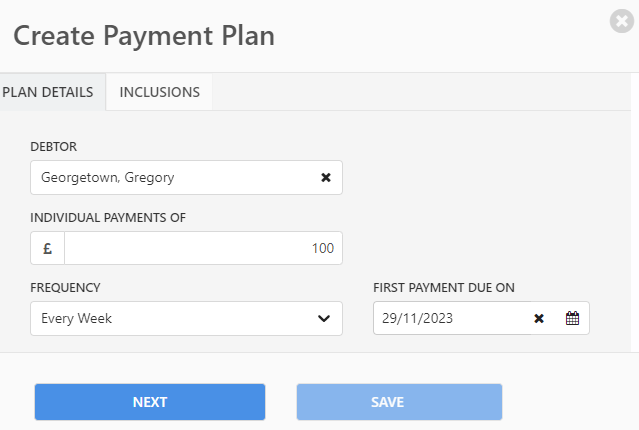This screenshot has height=430, width=639.
Task: Click empty tab strip beside Inclusions
Action: pyautogui.click(x=421, y=92)
